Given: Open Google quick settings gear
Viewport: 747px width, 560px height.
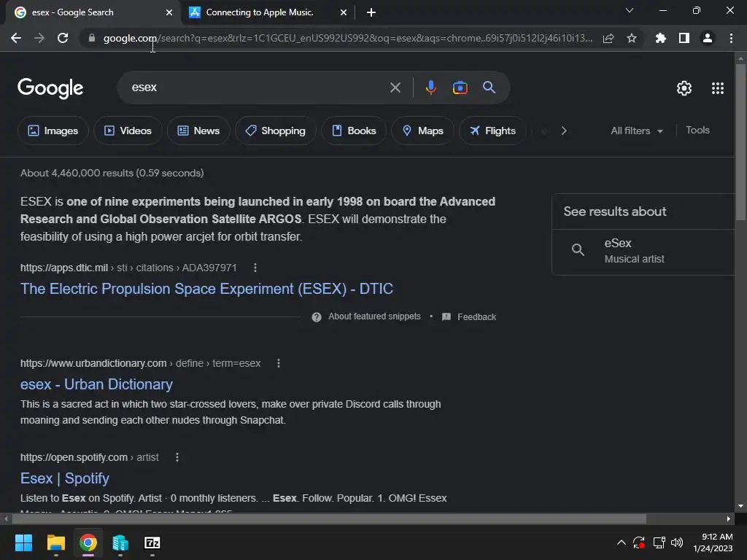Looking at the screenshot, I should (x=684, y=88).
